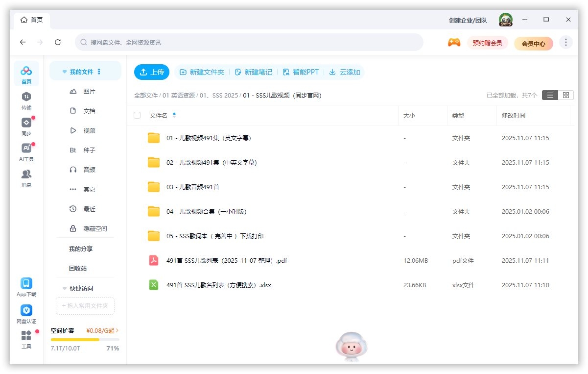Enable list view mode
Image resolution: width=588 pixels, height=374 pixels.
(550, 95)
